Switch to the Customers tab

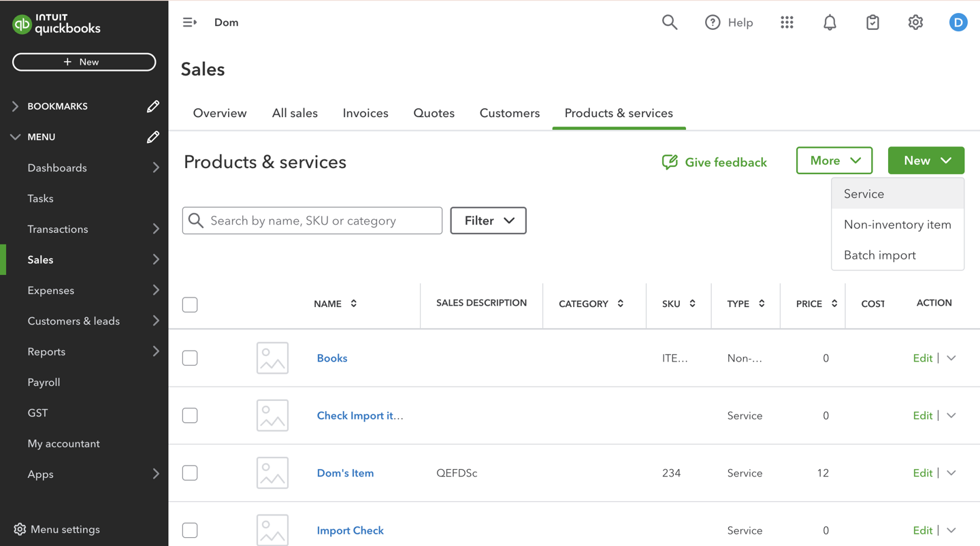pos(510,113)
